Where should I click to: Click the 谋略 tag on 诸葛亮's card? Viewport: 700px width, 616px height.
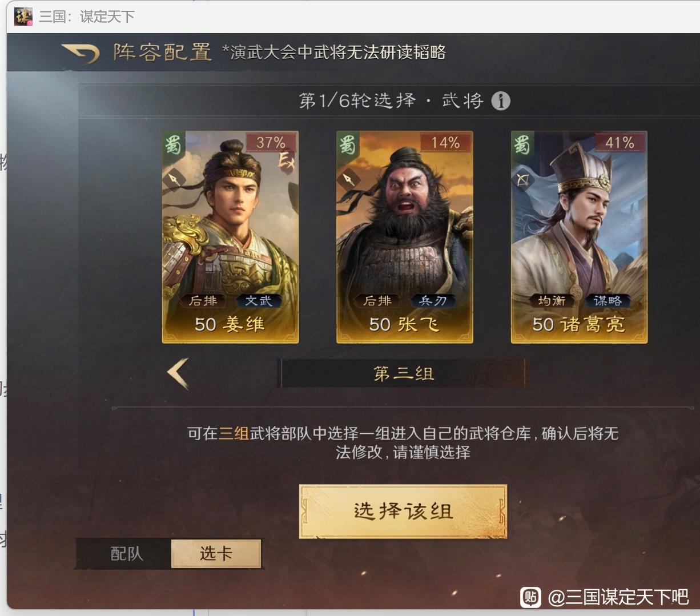(x=608, y=300)
